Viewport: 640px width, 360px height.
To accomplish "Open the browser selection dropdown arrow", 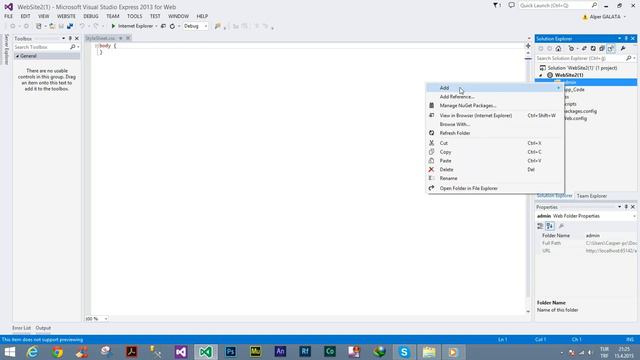I will pos(156,26).
